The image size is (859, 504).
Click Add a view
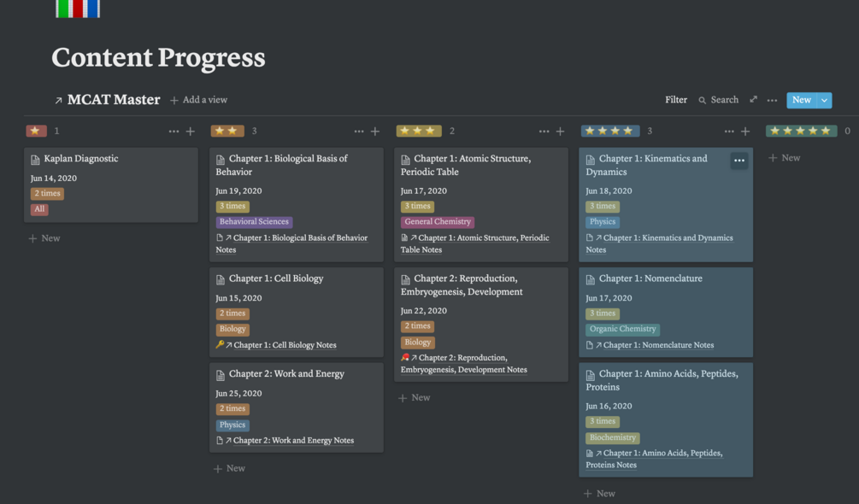[x=199, y=100]
